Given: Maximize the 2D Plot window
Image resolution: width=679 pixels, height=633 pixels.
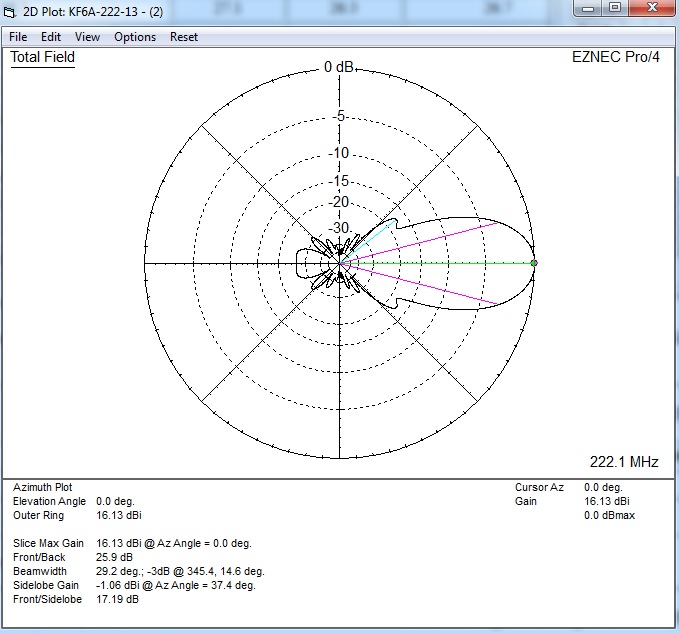Looking at the screenshot, I should coord(615,9).
